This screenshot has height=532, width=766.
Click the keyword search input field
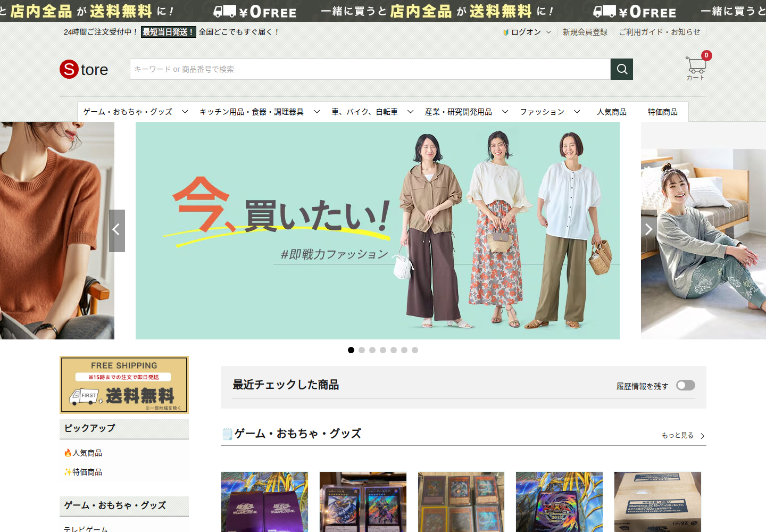[370, 69]
